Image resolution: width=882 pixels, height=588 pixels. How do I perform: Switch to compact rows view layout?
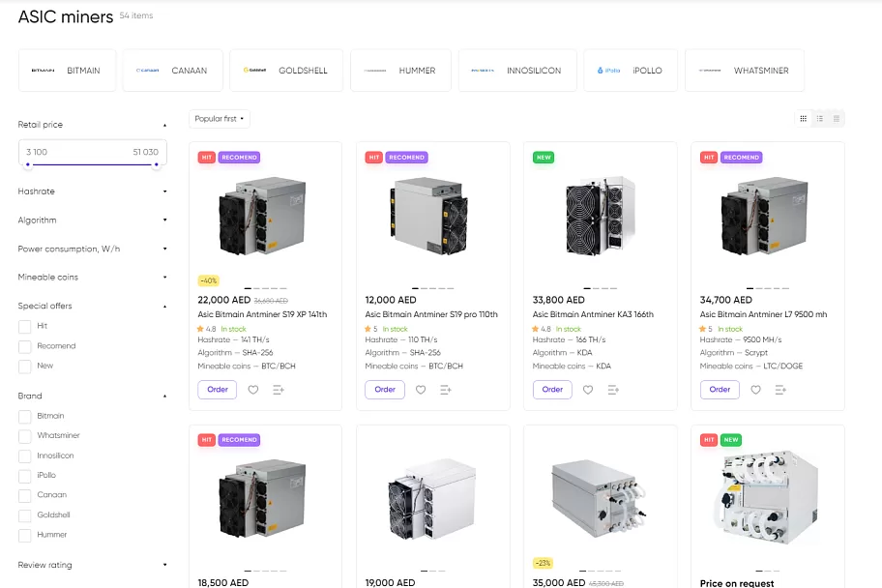point(837,119)
